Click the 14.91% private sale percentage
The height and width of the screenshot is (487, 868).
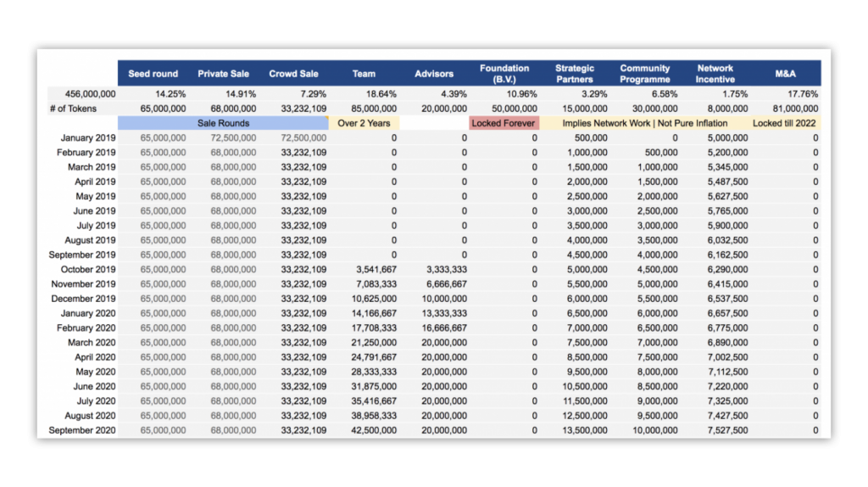pyautogui.click(x=241, y=94)
